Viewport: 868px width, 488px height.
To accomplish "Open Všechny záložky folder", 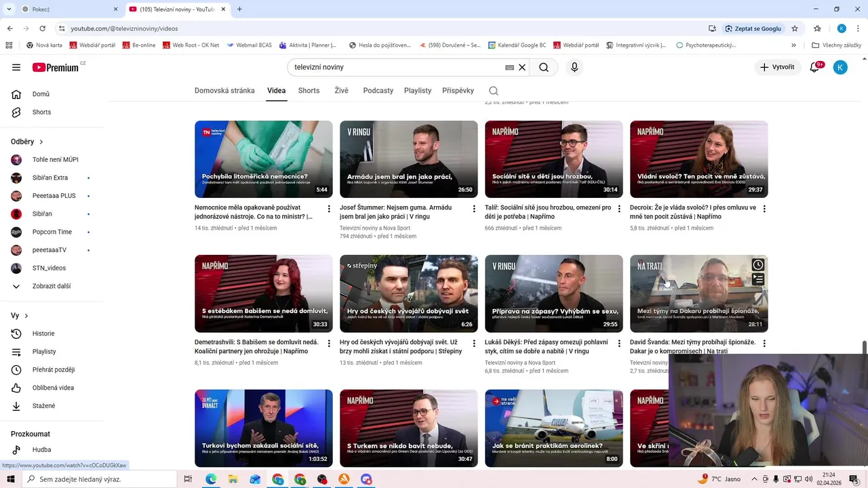I will tap(836, 45).
